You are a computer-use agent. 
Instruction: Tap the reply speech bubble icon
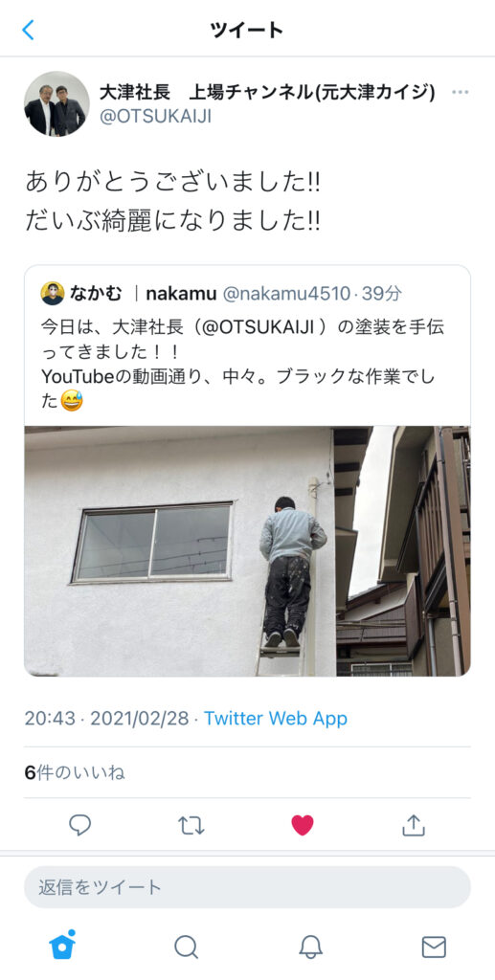click(80, 825)
